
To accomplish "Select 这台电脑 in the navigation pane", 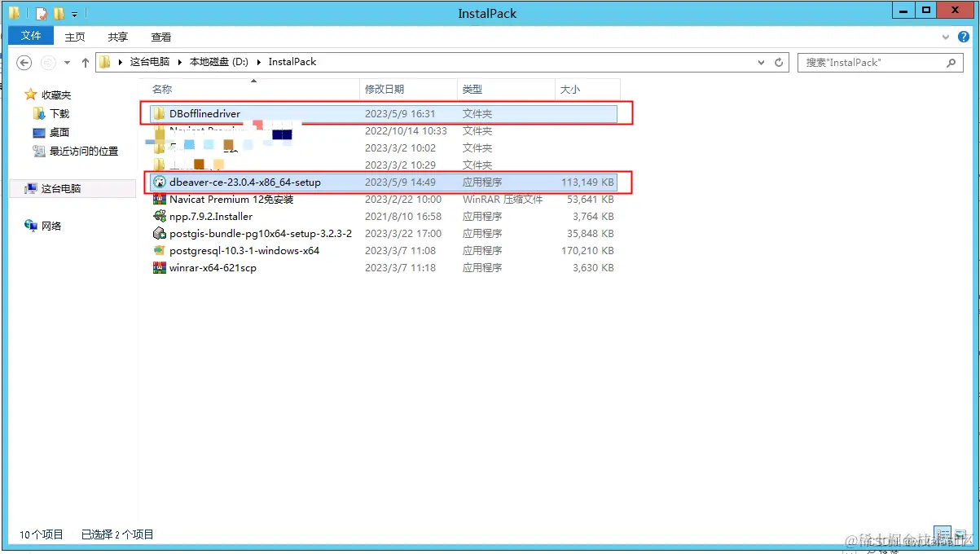I will click(x=61, y=188).
